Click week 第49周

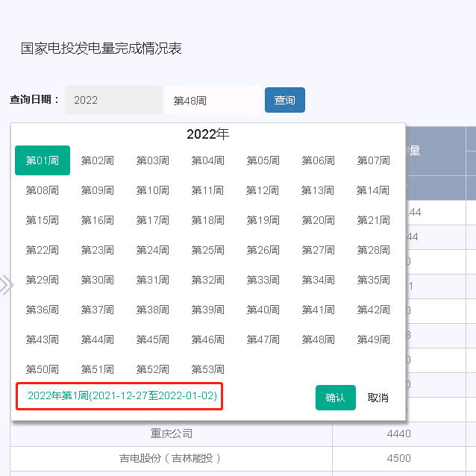(374, 339)
